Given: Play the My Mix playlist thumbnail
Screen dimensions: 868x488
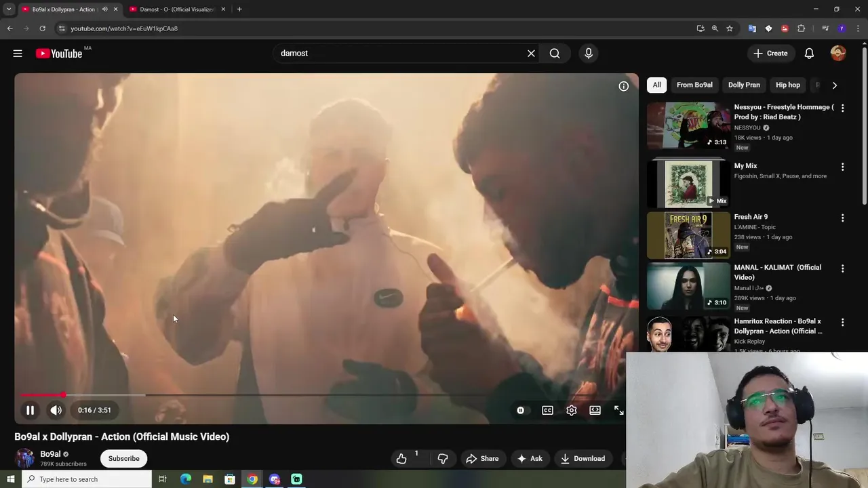Looking at the screenshot, I should [x=688, y=183].
